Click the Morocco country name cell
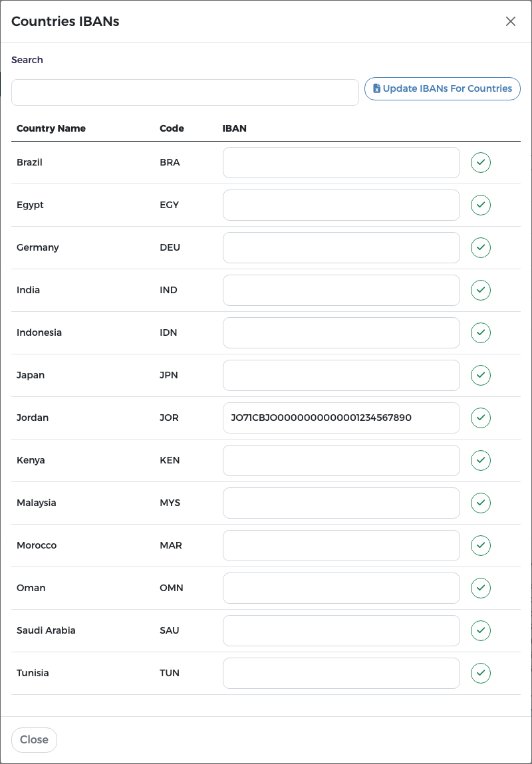Viewport: 532px width, 764px height. tap(37, 545)
